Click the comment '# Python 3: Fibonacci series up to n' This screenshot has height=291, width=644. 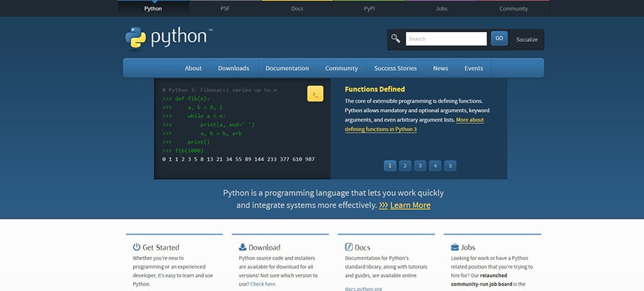click(x=219, y=90)
